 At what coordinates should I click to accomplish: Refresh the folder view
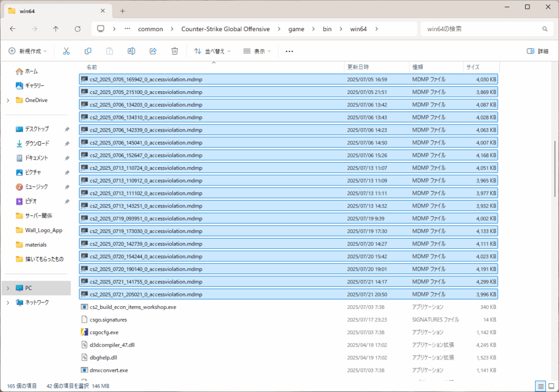[78, 29]
